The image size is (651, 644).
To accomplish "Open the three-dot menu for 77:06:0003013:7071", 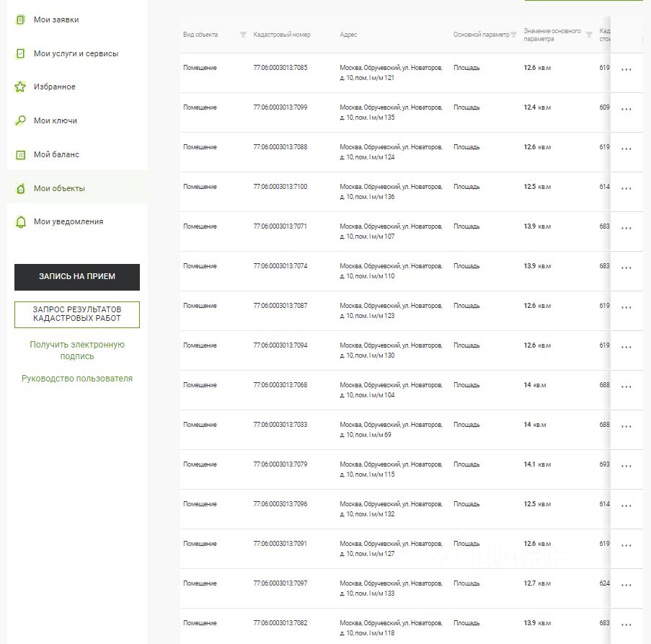I will pyautogui.click(x=626, y=228).
